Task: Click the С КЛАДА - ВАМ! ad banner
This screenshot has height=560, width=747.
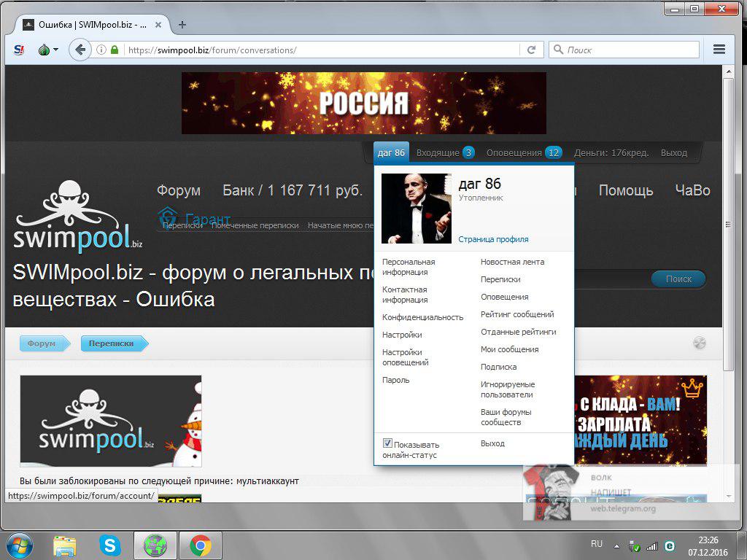Action: click(640, 421)
